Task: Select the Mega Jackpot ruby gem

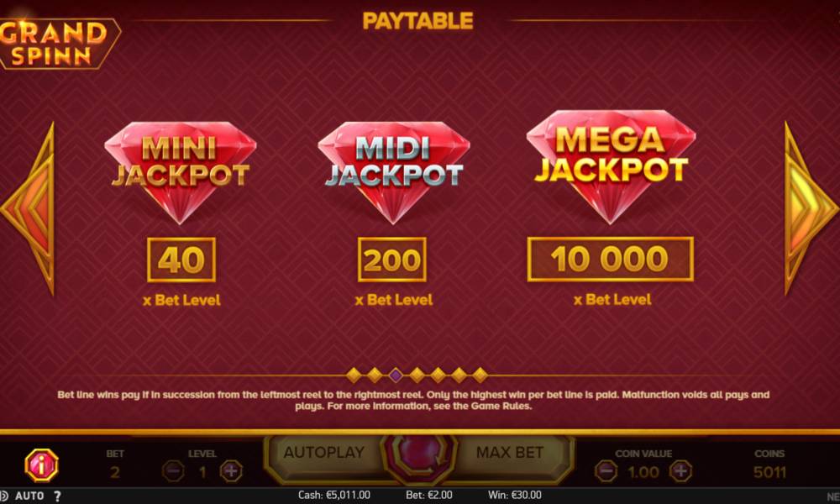Action: click(x=611, y=166)
